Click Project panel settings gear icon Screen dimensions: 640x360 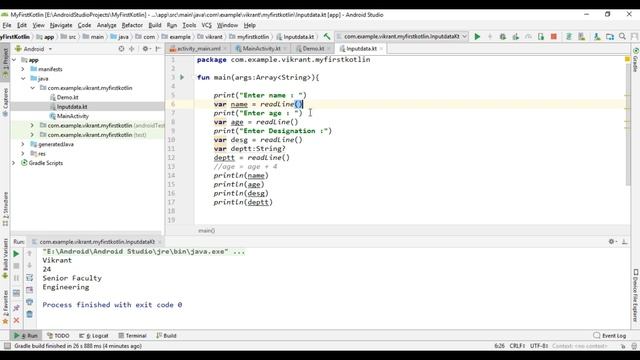click(x=146, y=49)
